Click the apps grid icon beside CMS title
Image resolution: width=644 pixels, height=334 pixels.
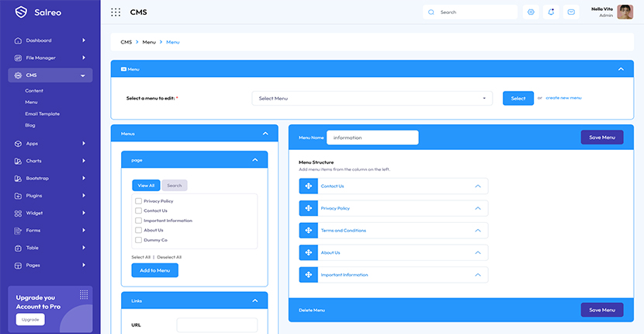click(116, 12)
